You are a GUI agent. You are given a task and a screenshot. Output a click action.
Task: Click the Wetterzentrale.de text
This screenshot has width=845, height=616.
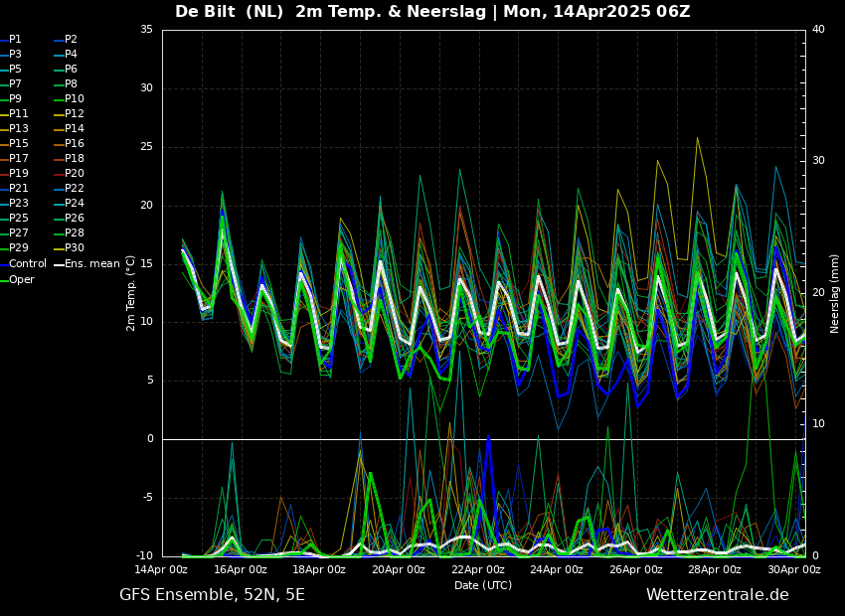(717, 595)
